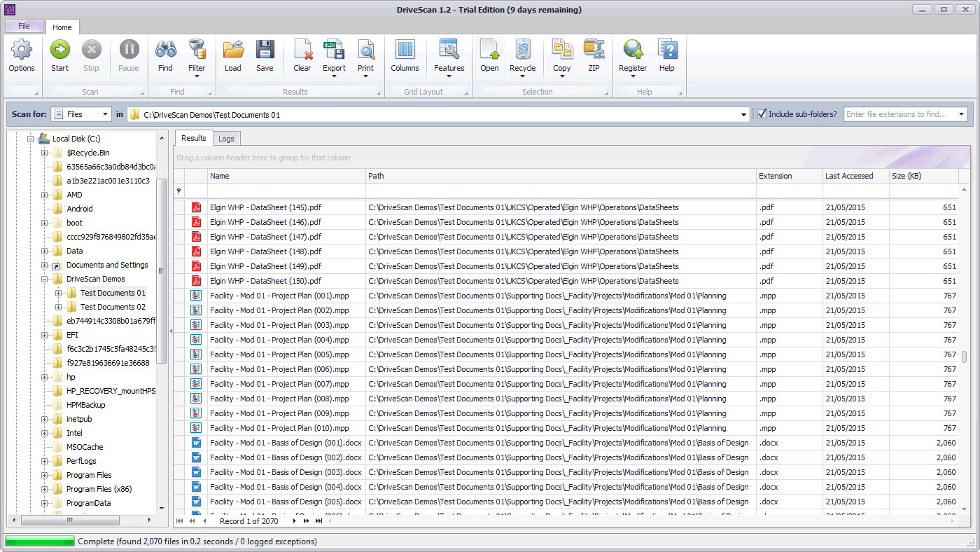Clear the results with Clear icon
The width and height of the screenshot is (980, 552).
point(302,50)
